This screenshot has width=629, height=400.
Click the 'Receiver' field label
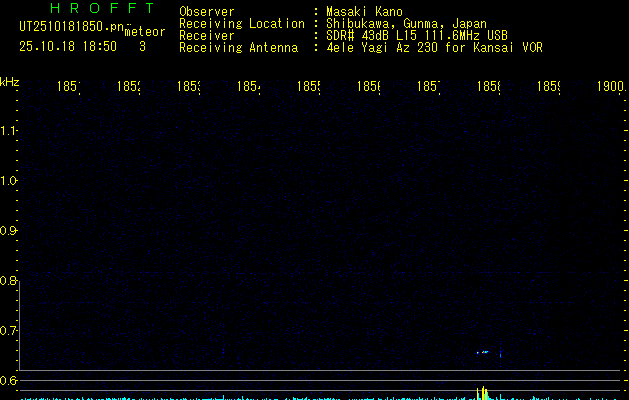coord(207,36)
